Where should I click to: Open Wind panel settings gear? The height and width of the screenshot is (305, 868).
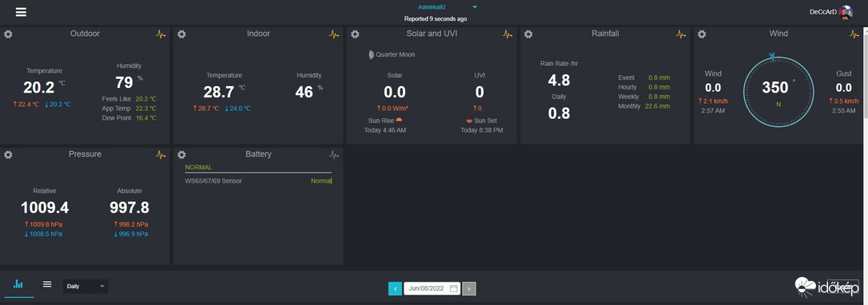[x=702, y=34]
